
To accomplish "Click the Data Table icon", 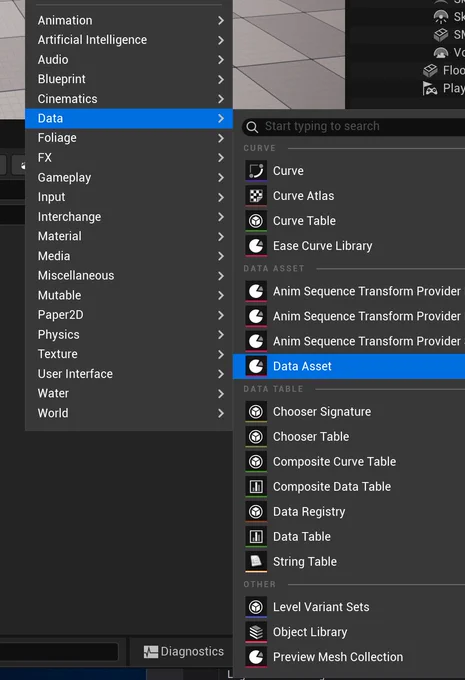I will point(256,537).
